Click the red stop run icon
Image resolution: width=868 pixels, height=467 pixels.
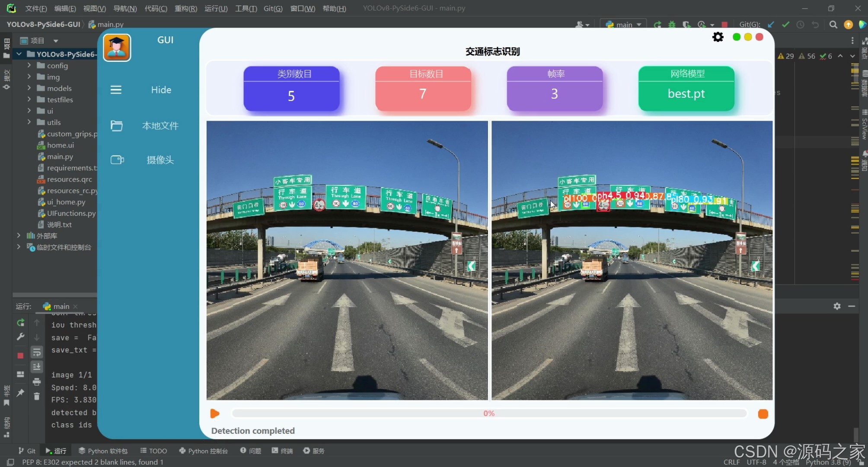pyautogui.click(x=20, y=355)
